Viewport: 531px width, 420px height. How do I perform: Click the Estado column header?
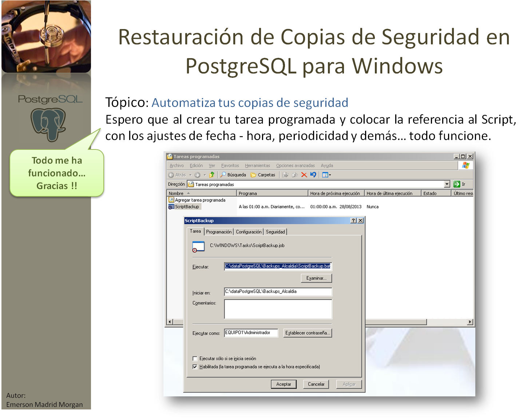tap(436, 193)
